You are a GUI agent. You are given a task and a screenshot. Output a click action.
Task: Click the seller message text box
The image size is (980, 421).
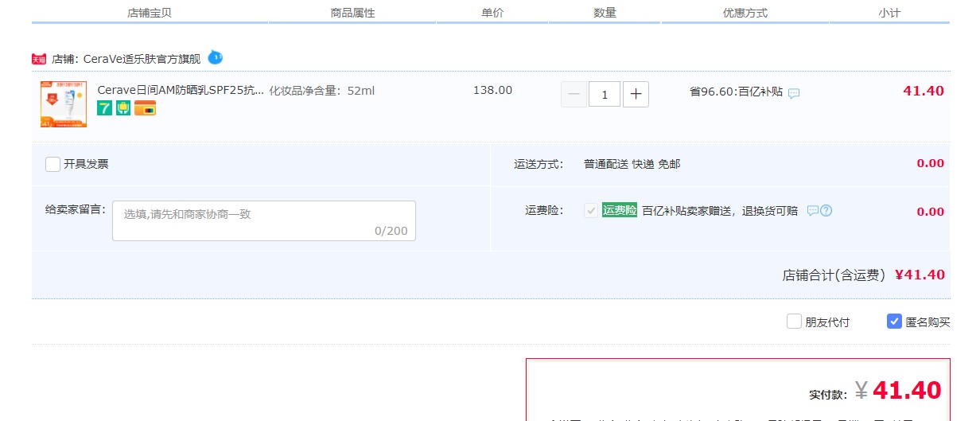(264, 220)
